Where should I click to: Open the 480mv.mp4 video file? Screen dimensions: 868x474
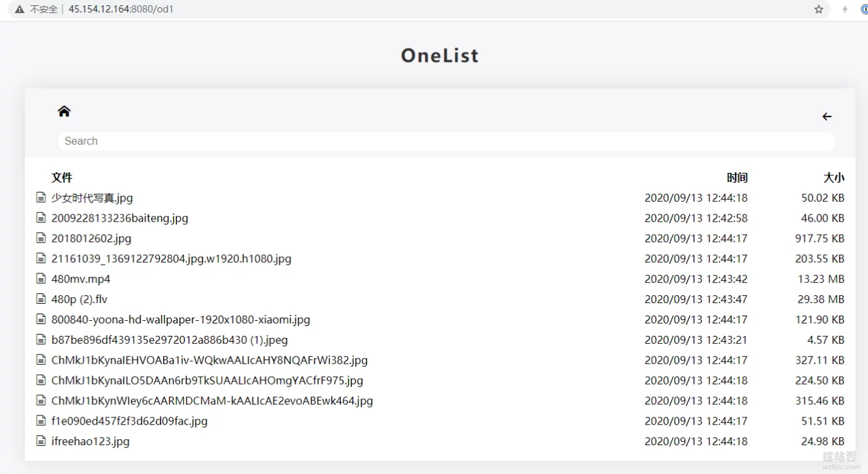80,279
